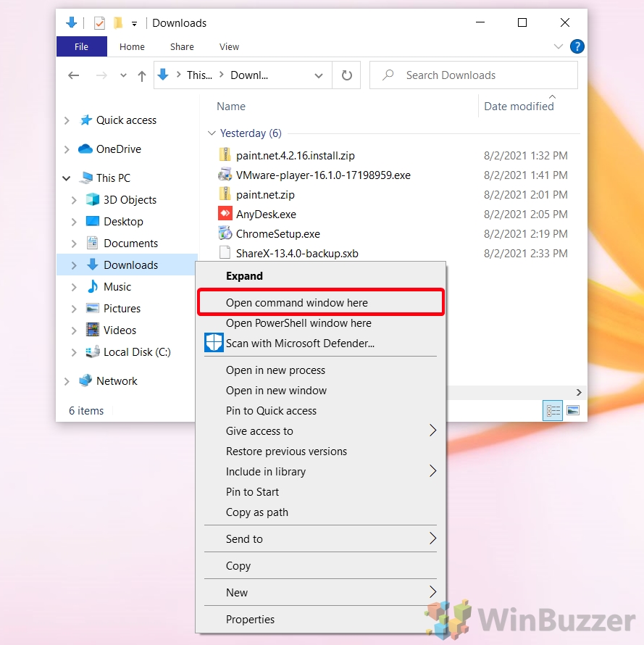Open the Quick Access Toolbar customize dropdown

tap(135, 22)
